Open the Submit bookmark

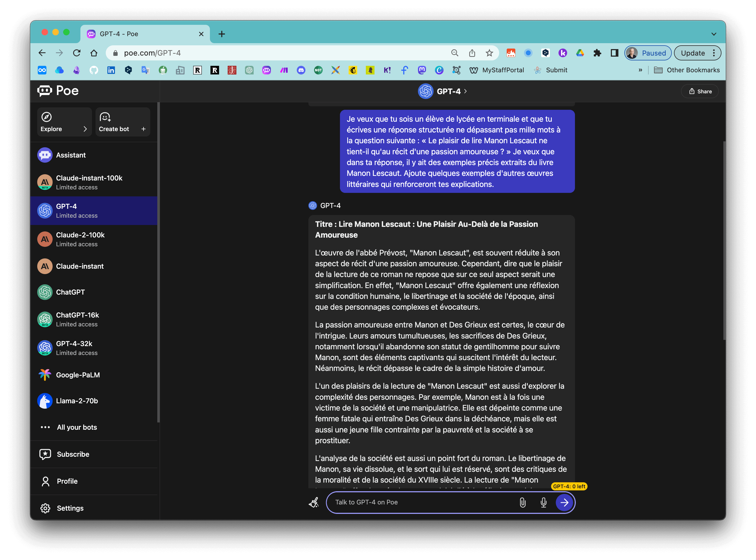tap(551, 70)
